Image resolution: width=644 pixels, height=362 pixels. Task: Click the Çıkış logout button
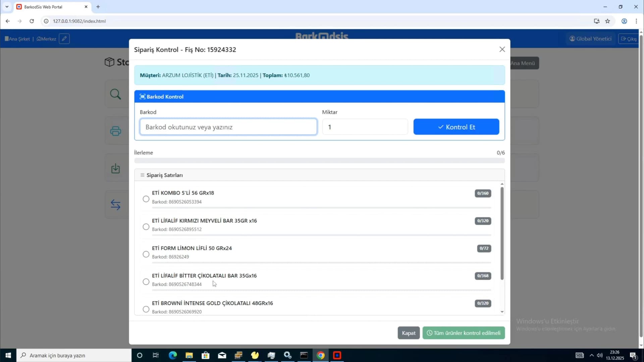[629, 39]
